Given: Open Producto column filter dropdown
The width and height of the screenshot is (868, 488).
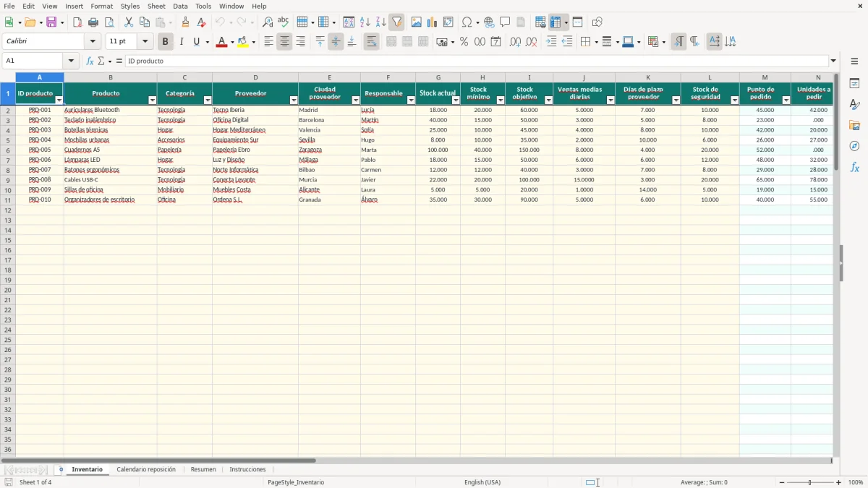Looking at the screenshot, I should click(x=153, y=100).
